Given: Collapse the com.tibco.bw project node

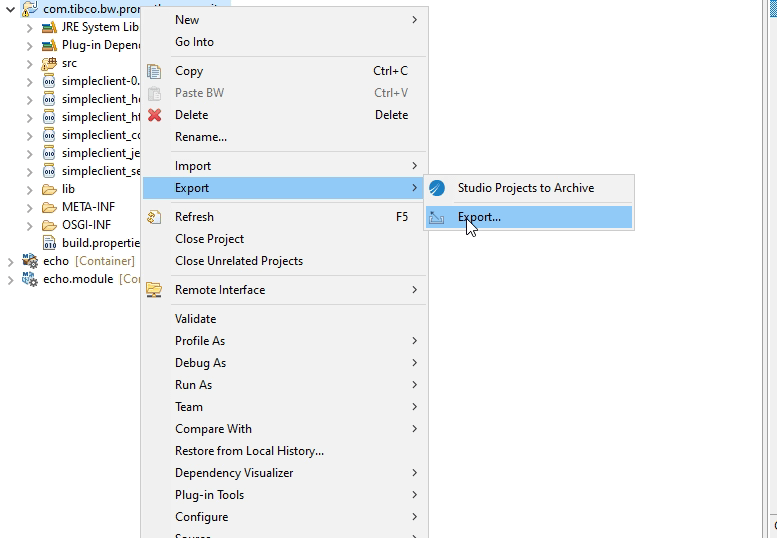Looking at the screenshot, I should click(11, 9).
